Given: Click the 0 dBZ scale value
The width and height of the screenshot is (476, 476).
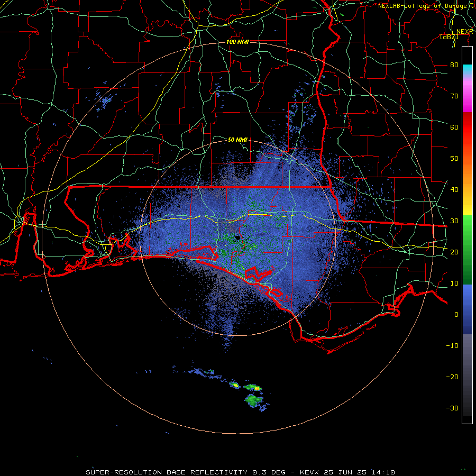Looking at the screenshot, I should click(x=456, y=315).
